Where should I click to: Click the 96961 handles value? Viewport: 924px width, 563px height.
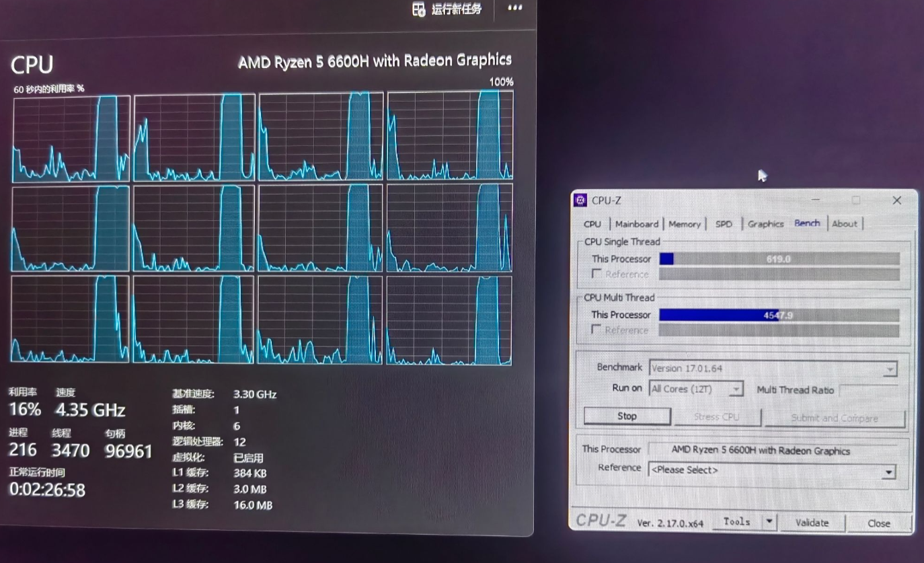[128, 451]
